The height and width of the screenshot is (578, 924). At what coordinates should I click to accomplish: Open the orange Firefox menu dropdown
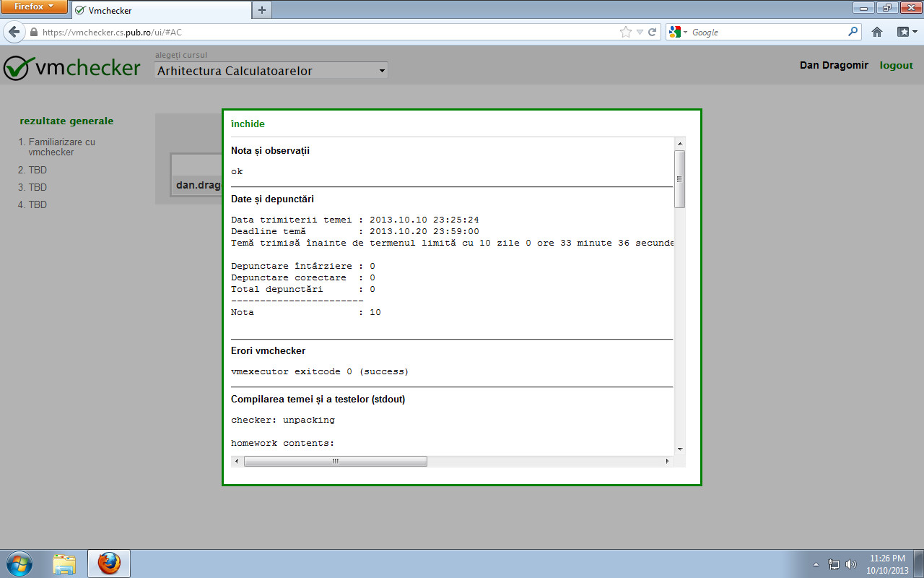coord(30,7)
